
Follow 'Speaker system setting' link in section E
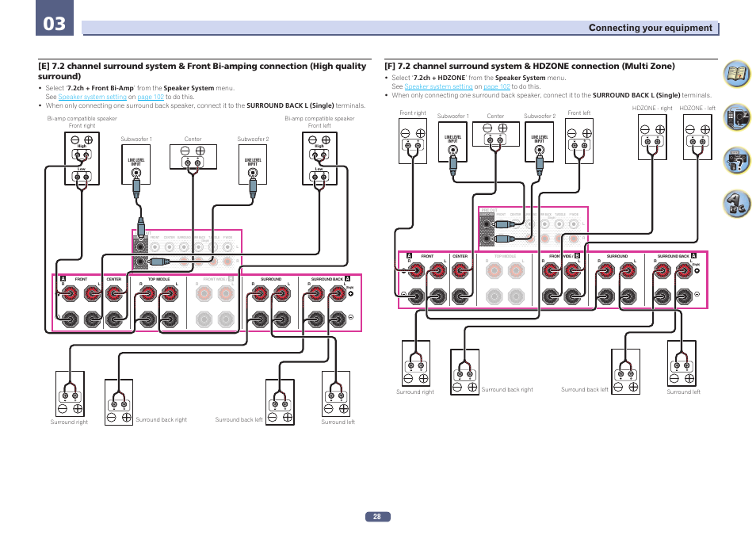(92, 97)
